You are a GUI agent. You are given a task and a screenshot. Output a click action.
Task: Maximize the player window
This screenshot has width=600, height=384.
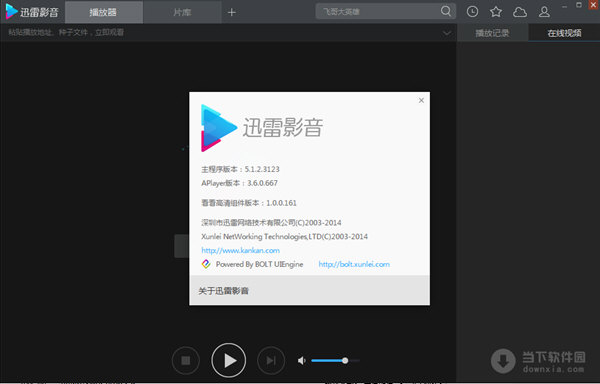(x=579, y=5)
